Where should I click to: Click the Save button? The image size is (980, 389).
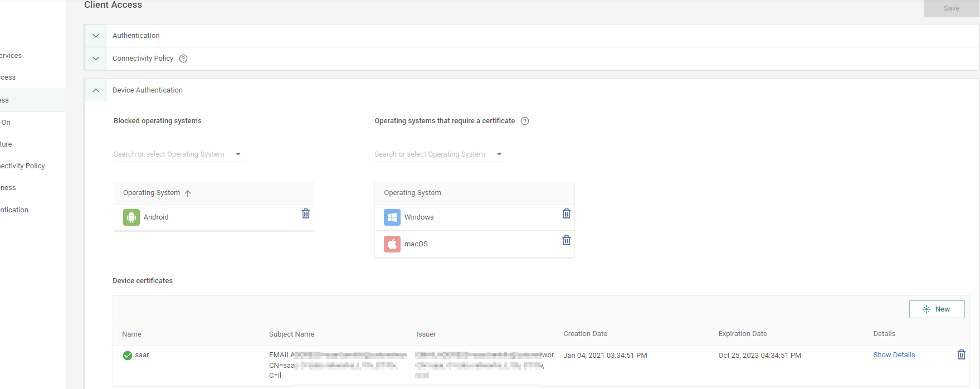pos(951,8)
